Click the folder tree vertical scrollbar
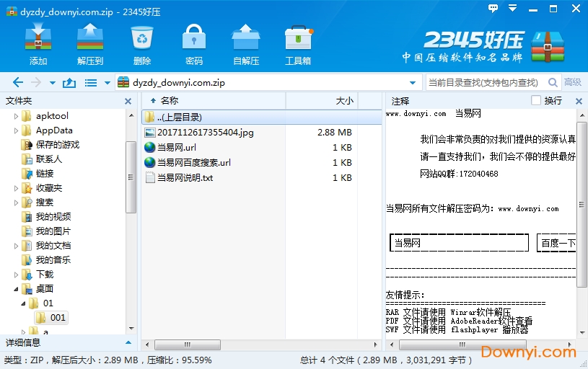The height and width of the screenshot is (369, 588). click(x=131, y=177)
